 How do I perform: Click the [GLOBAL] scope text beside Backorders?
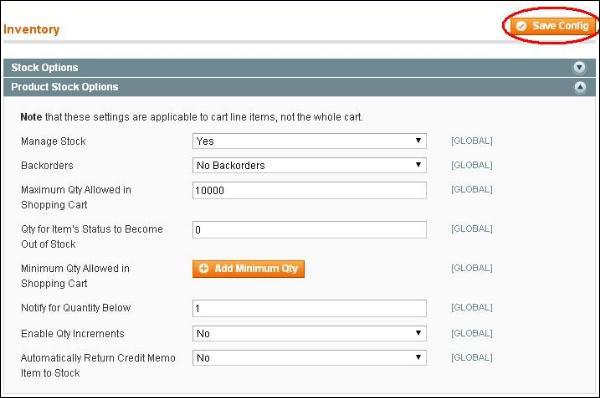[x=471, y=165]
